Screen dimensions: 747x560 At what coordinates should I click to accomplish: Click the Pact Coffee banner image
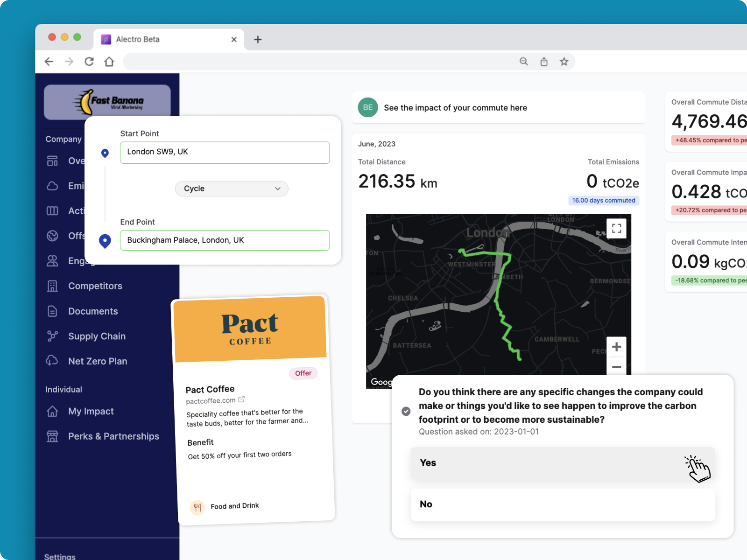pyautogui.click(x=250, y=329)
